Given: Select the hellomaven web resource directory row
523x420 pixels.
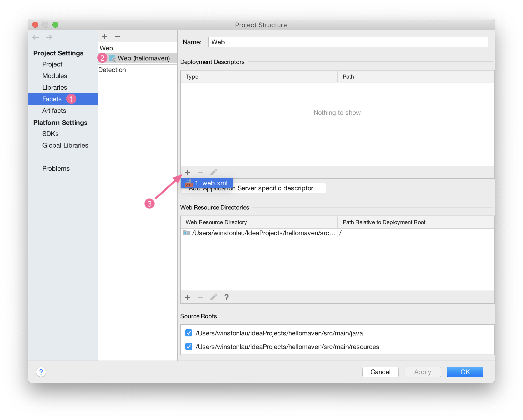Looking at the screenshot, I should pos(263,233).
